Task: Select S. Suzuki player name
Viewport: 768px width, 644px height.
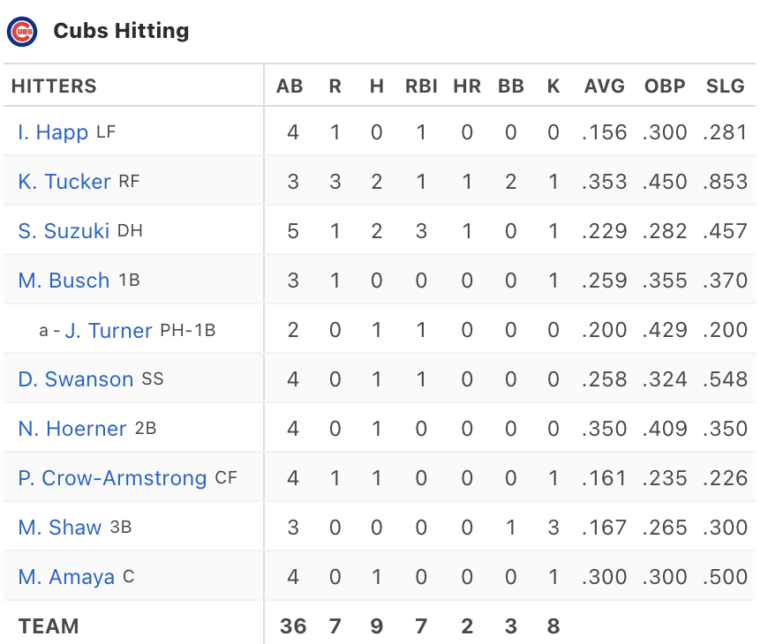Action: (x=63, y=231)
